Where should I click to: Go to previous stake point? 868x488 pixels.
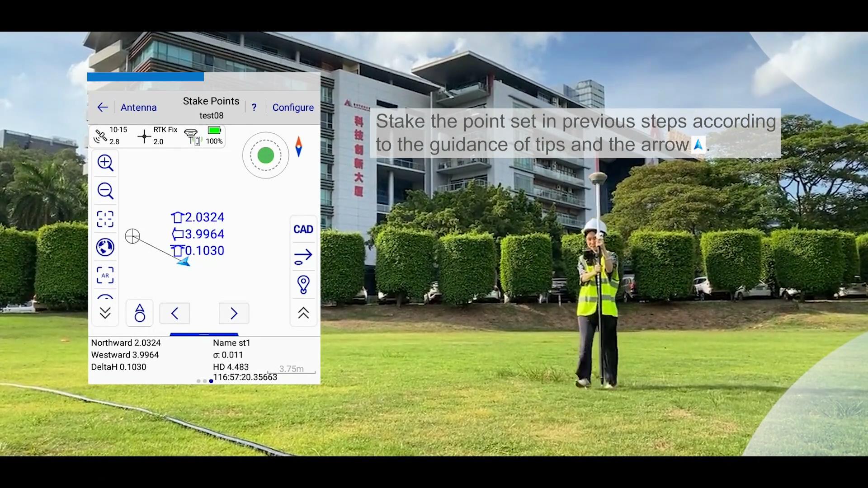coord(175,313)
